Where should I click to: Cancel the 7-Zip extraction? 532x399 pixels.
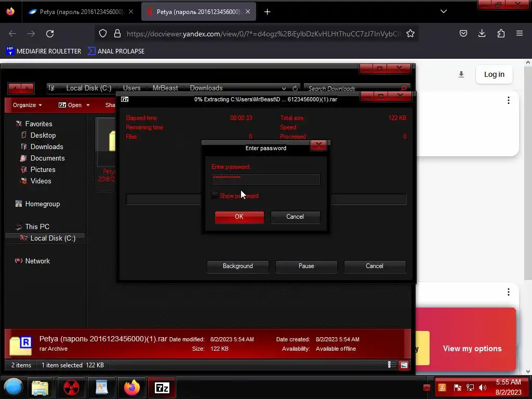pyautogui.click(x=375, y=267)
